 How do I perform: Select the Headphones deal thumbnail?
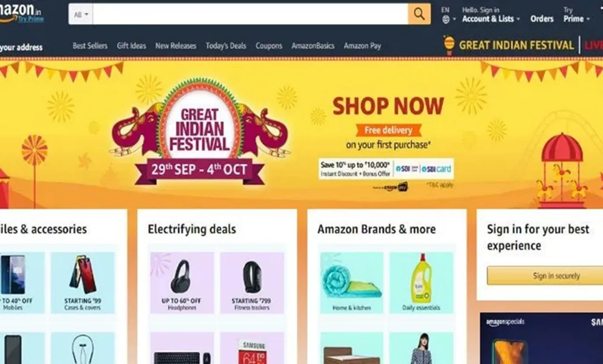pos(181,283)
